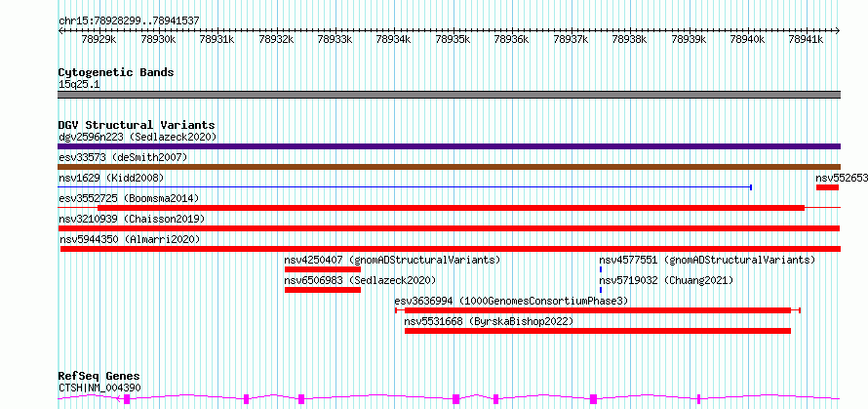868x409 pixels.
Task: Select the brown esv33573 variant bar
Action: 449,167
